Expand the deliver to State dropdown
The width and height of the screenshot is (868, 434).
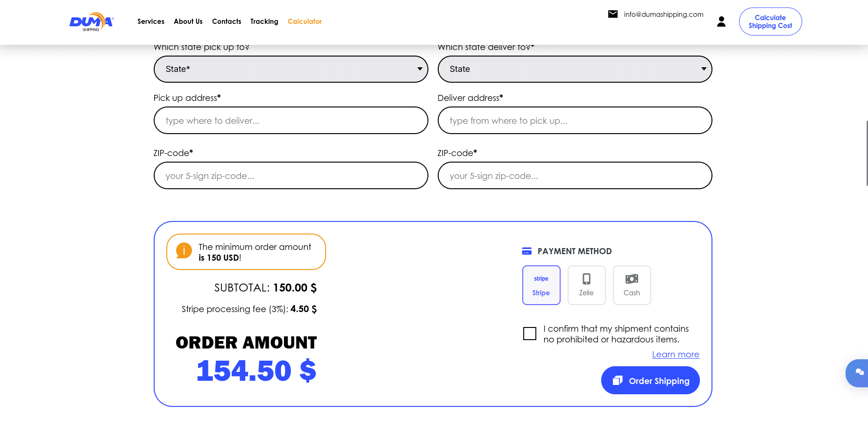tap(575, 69)
